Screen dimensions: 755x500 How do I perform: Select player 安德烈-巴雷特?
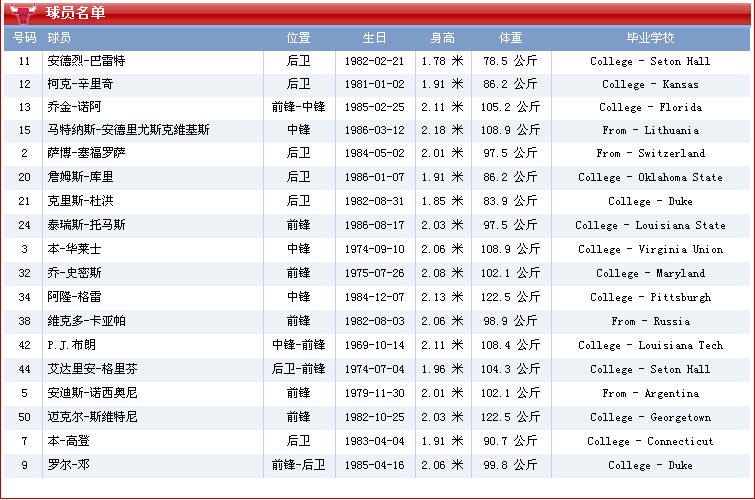(x=86, y=61)
